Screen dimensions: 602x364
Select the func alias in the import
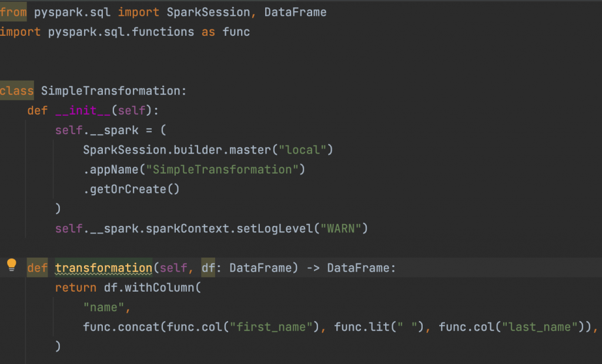pos(236,32)
